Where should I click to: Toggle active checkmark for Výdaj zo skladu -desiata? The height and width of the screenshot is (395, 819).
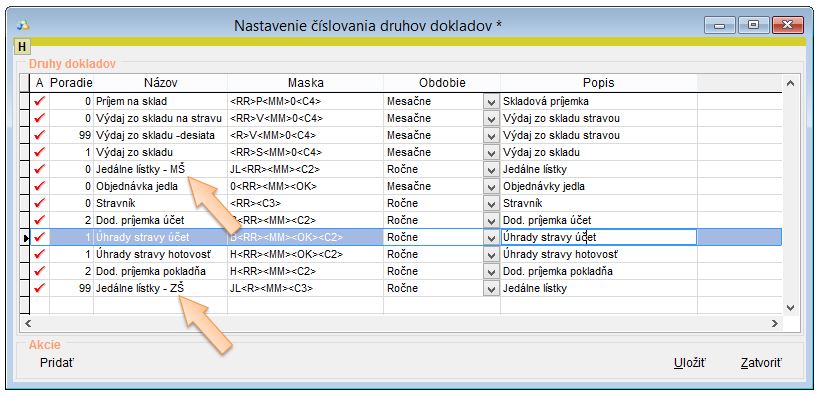(40, 135)
